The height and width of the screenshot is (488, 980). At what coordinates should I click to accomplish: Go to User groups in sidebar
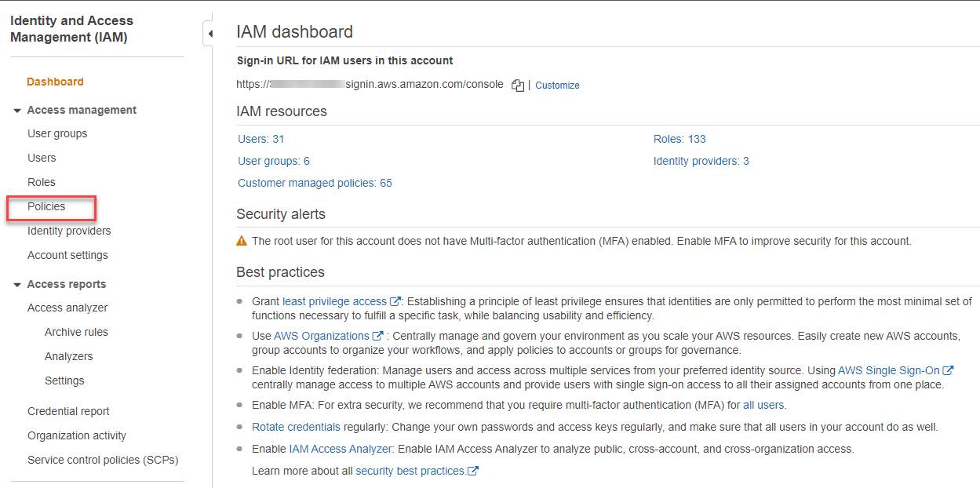point(57,133)
